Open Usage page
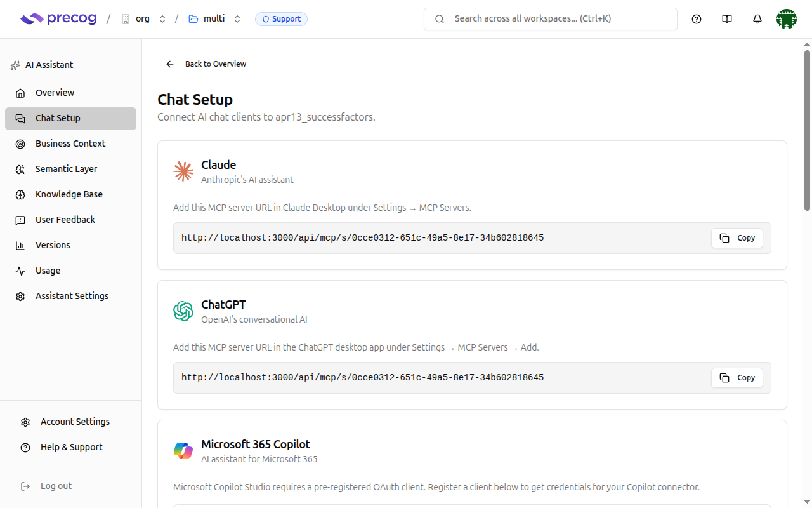This screenshot has width=812, height=508. tap(70, 271)
